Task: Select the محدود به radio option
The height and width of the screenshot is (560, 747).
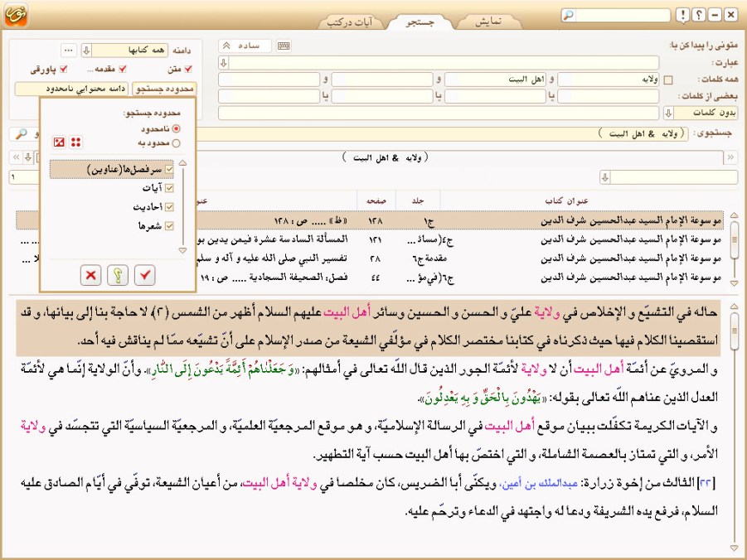Action: pyautogui.click(x=176, y=142)
